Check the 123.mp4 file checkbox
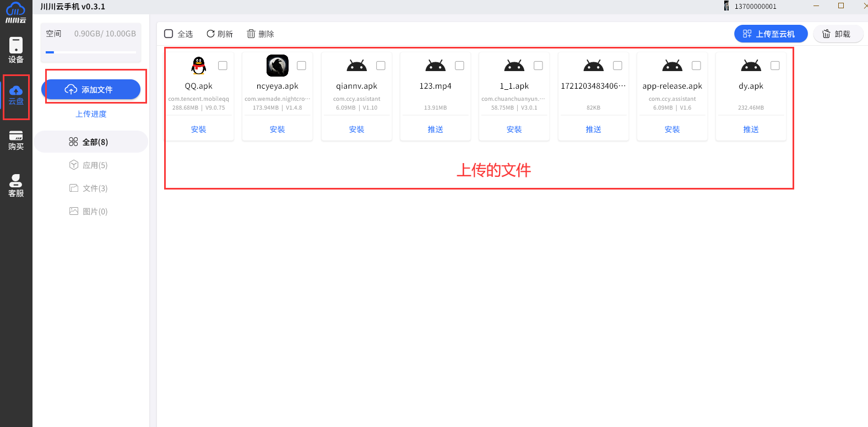Image resolution: width=868 pixels, height=427 pixels. pyautogui.click(x=459, y=66)
